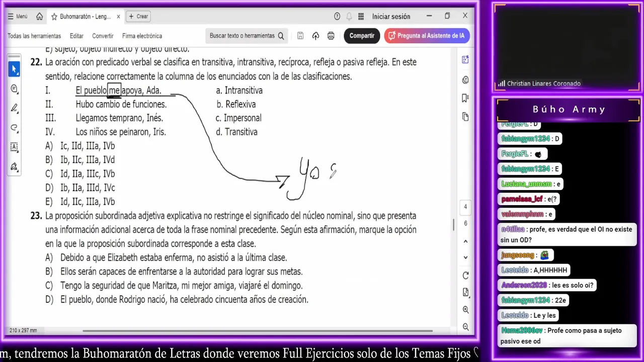Click Iniciar sesión
The height and width of the screenshot is (362, 644).
tap(391, 17)
